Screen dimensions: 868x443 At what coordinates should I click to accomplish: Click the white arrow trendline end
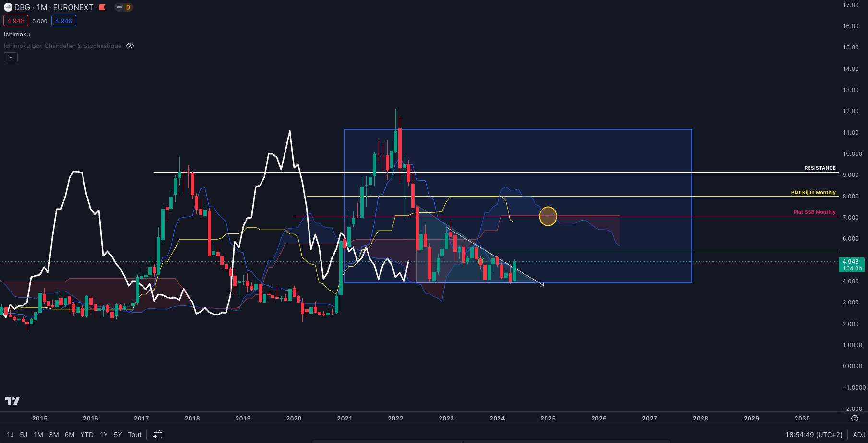pyautogui.click(x=542, y=285)
